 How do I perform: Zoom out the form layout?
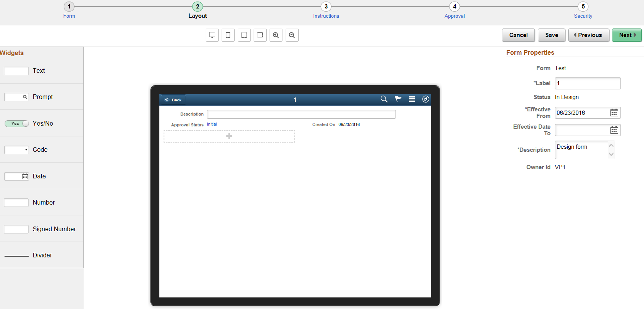click(x=292, y=35)
